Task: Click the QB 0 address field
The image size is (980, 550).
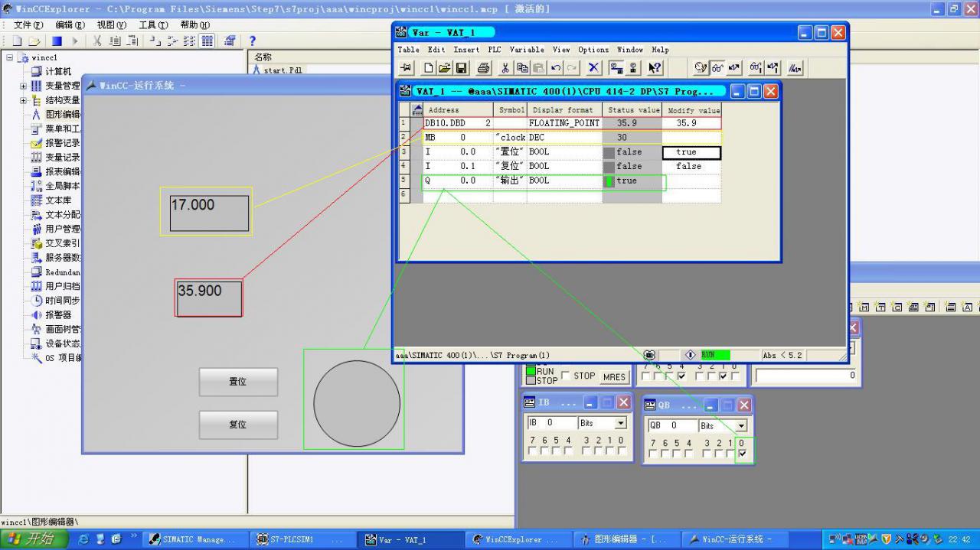Action: point(672,425)
